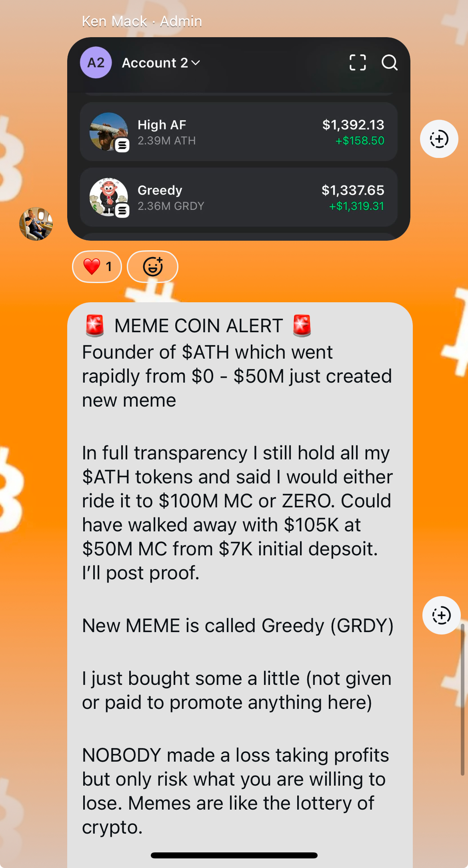Image resolution: width=468 pixels, height=868 pixels.
Task: Tap the A2 account avatar circle
Action: tap(96, 62)
